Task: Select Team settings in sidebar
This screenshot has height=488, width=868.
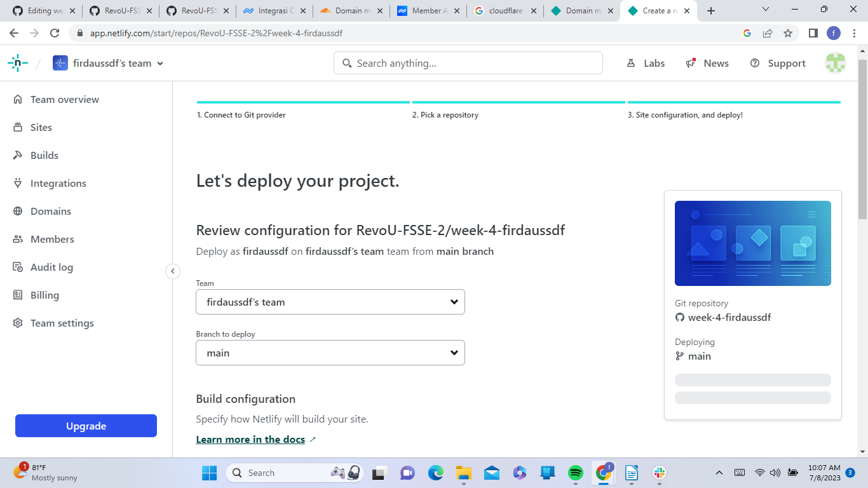Action: point(62,323)
